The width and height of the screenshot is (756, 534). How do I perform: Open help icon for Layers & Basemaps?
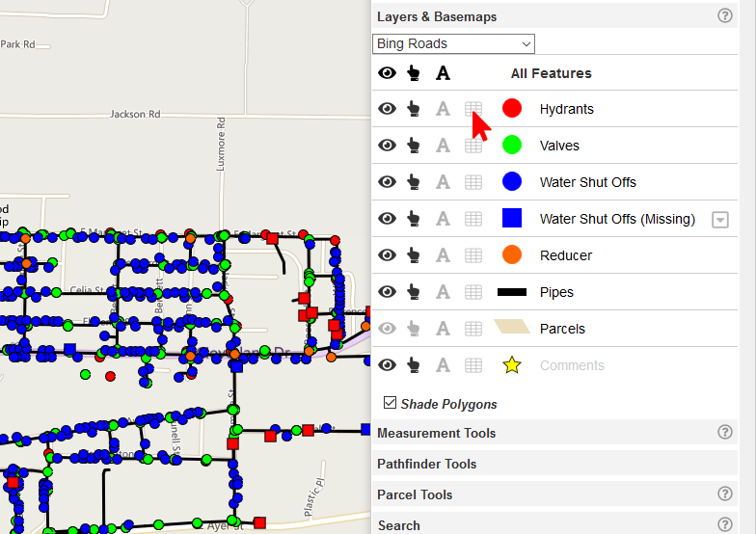725,16
